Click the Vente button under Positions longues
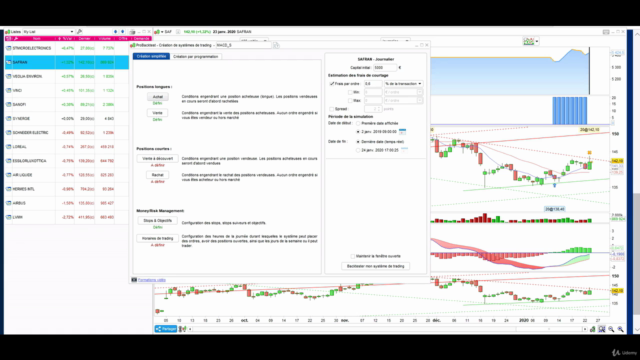Viewport: 640px width, 360px height. point(158,113)
